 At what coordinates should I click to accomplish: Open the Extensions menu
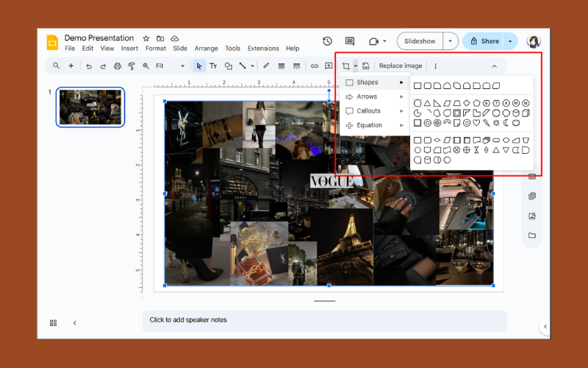263,49
